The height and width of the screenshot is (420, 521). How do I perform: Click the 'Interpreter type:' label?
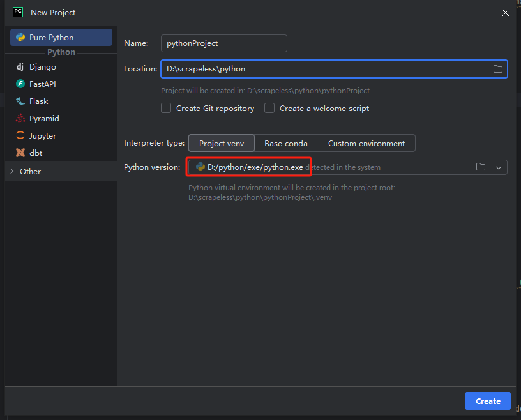click(154, 143)
